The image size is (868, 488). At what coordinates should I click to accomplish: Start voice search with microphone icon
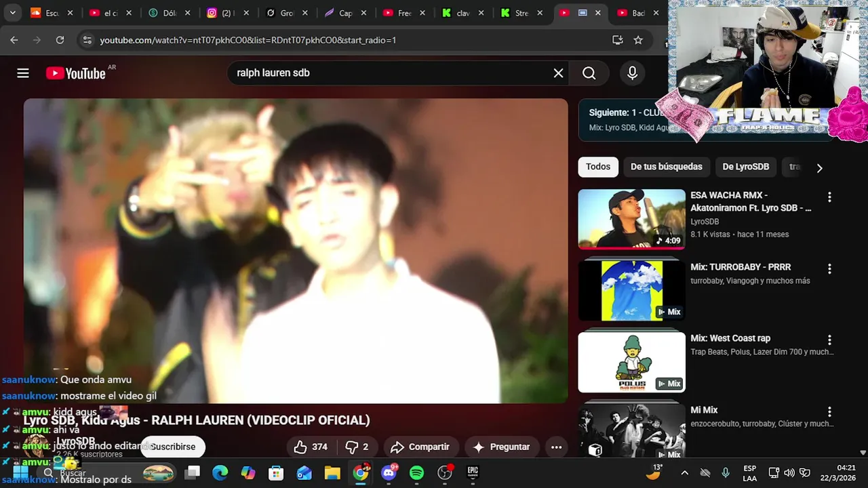632,73
